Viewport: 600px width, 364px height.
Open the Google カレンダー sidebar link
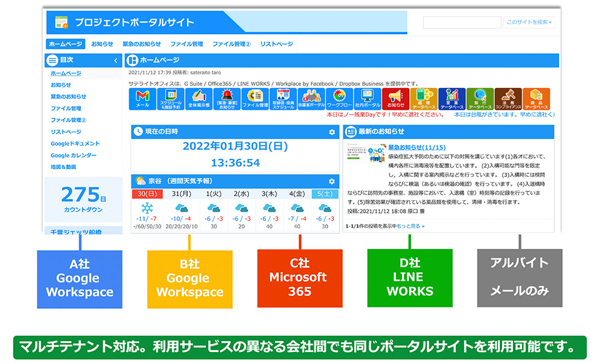tap(73, 155)
